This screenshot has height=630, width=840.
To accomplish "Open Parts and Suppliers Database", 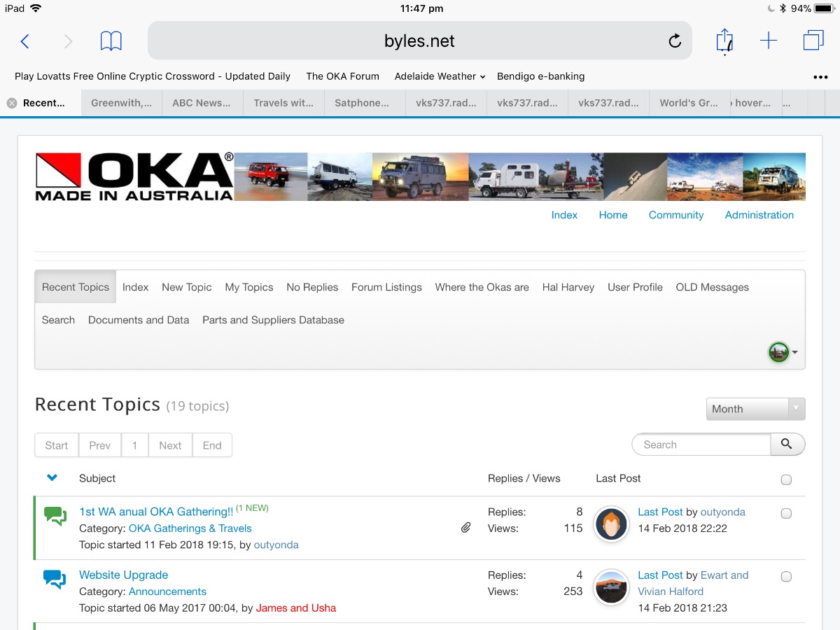I will (273, 320).
